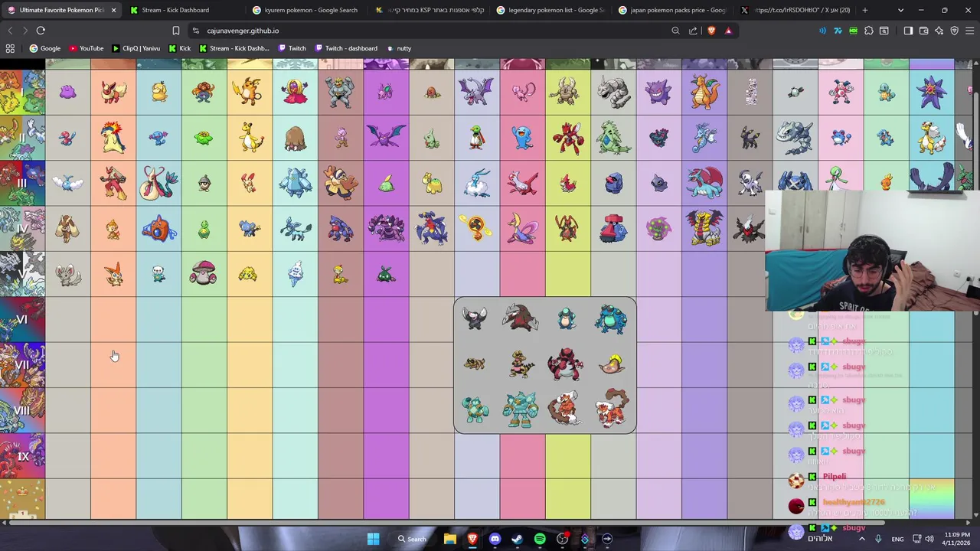This screenshot has height=551, width=980.
Task: Click Garchomp in the generation IV row
Action: click(432, 229)
